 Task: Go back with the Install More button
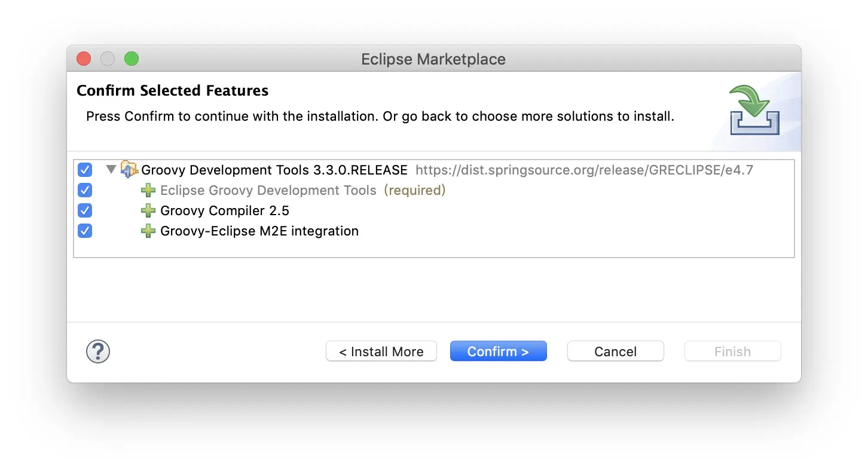click(x=381, y=351)
